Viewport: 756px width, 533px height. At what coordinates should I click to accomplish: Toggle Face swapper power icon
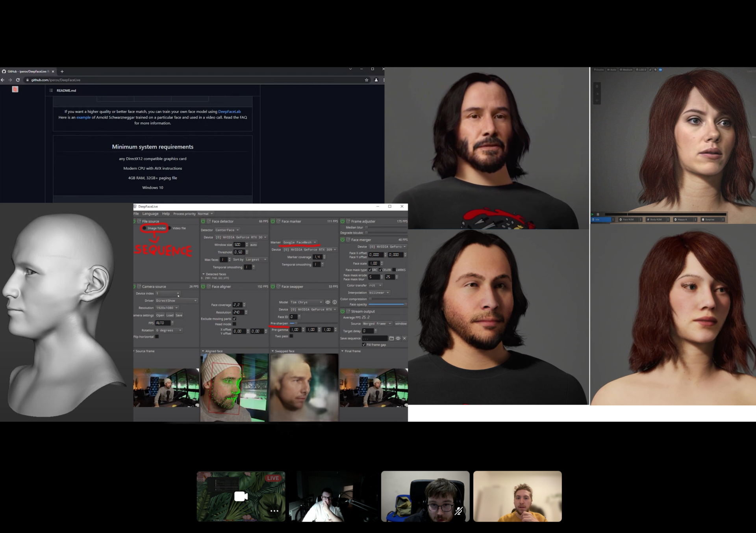[x=273, y=286]
